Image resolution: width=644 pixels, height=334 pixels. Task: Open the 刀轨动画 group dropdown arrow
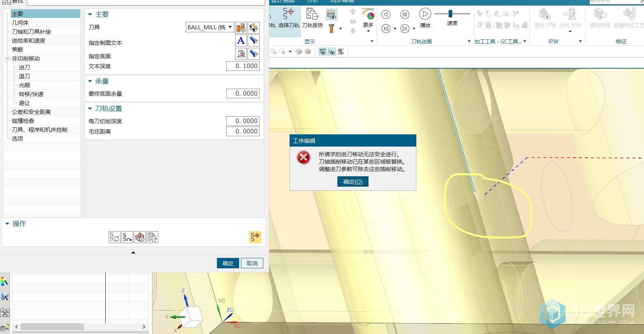click(469, 42)
